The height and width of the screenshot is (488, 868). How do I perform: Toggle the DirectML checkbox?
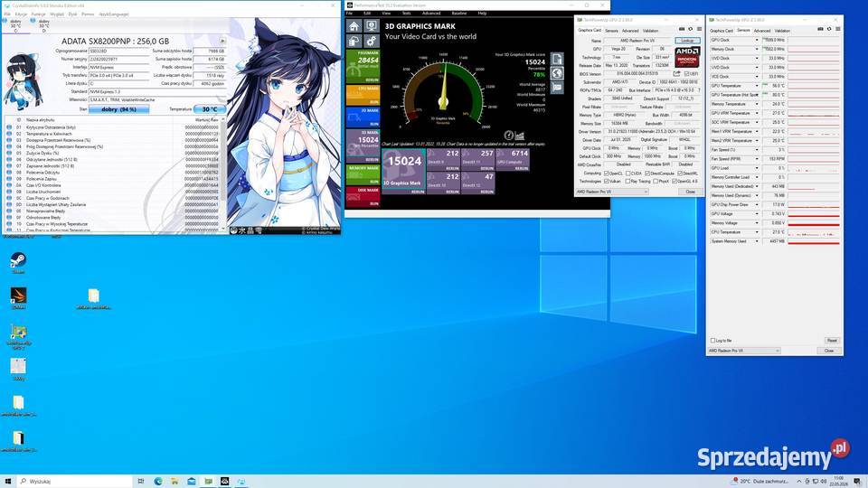coord(680,174)
